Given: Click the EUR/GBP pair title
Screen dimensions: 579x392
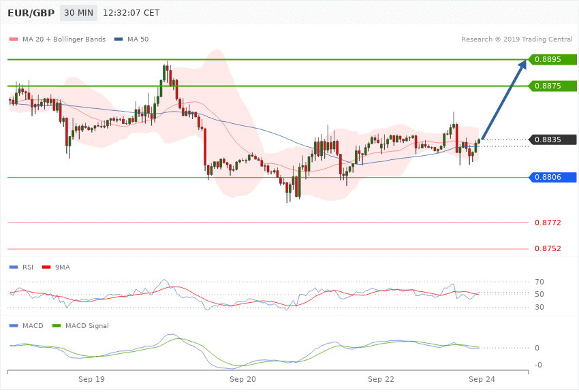Looking at the screenshot, I should click(31, 13).
